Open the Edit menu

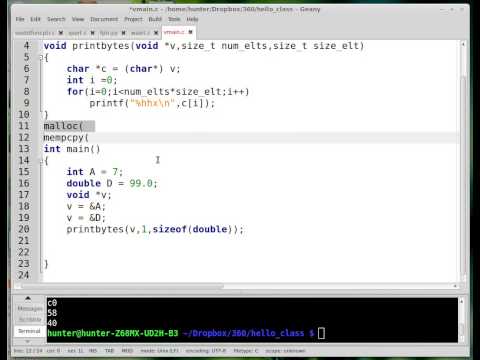click(35, 19)
